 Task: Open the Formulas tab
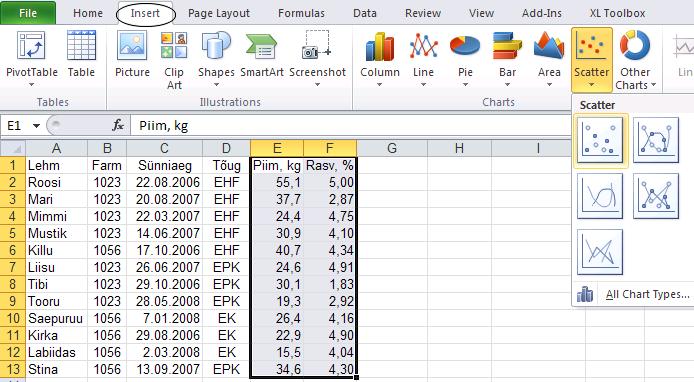[x=301, y=13]
